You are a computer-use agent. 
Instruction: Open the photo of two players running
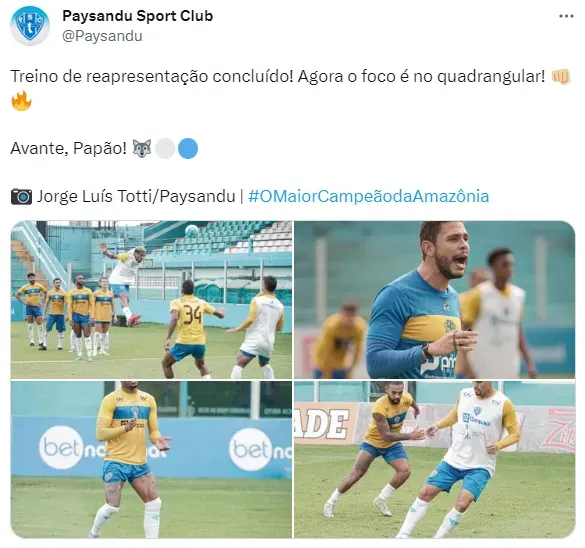click(434, 459)
